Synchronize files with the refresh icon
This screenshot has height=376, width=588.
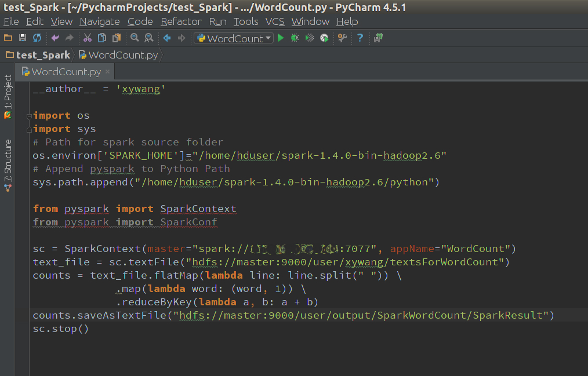tap(37, 37)
